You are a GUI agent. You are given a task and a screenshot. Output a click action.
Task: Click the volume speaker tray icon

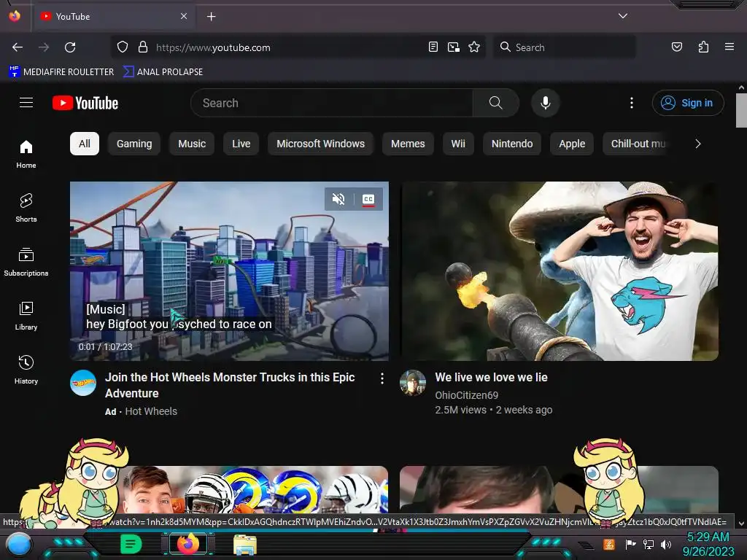coord(666,544)
